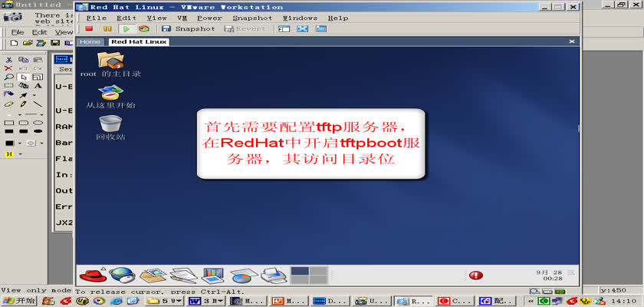
Task: Open the Trash bin desktop icon
Action: 110,127
